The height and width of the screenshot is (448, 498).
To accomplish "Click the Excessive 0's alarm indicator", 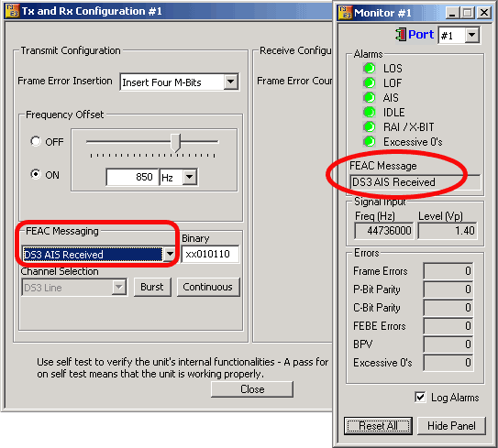I will coord(370,141).
